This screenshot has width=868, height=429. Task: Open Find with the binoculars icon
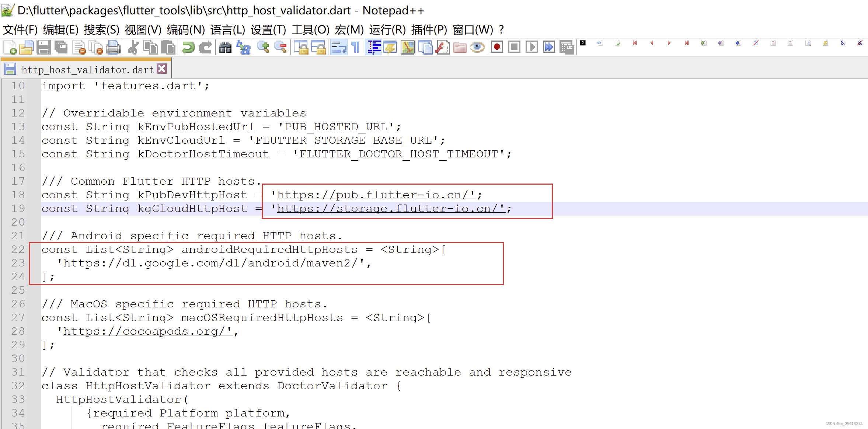click(225, 48)
